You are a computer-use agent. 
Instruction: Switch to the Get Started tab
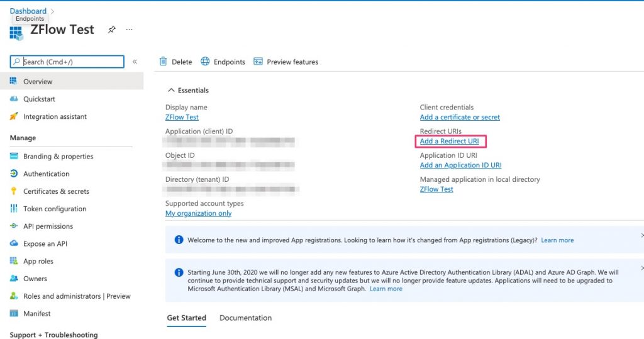[x=186, y=318]
